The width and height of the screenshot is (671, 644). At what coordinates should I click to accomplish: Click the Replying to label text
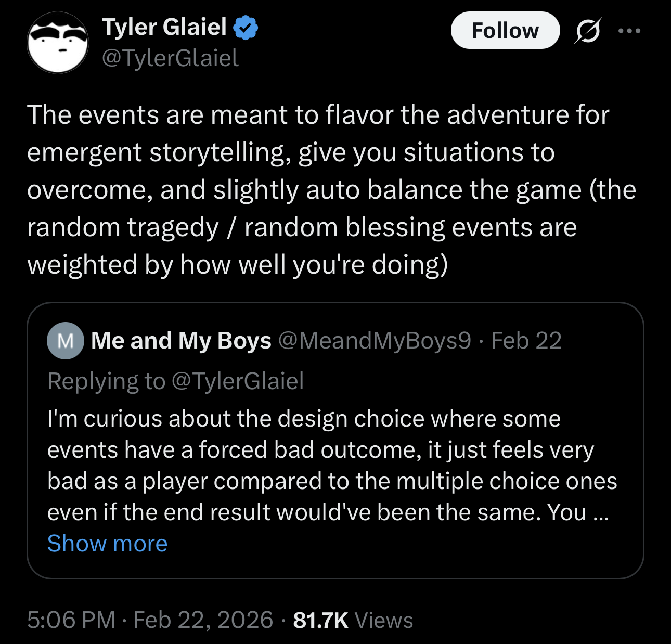tap(106, 381)
